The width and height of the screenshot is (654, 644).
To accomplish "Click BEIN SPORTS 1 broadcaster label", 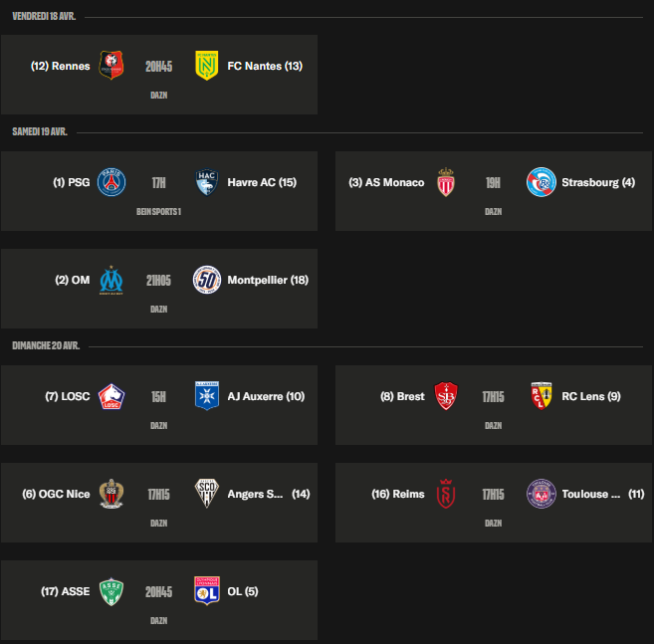I will click(158, 212).
